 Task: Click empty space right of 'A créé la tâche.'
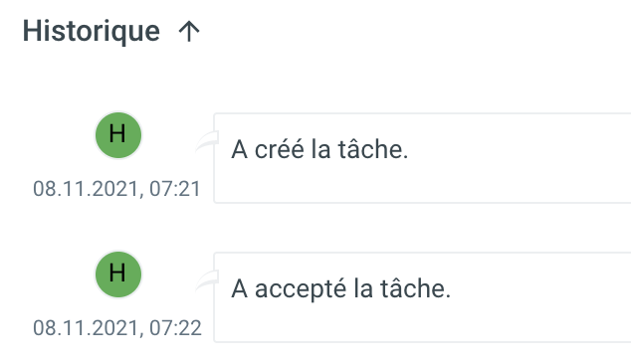520,158
